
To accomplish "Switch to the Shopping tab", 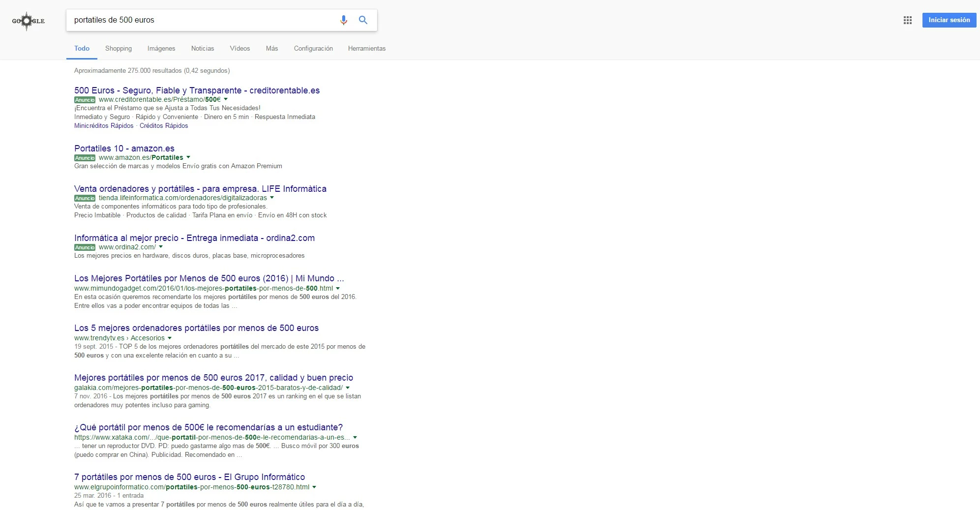I will (119, 48).
